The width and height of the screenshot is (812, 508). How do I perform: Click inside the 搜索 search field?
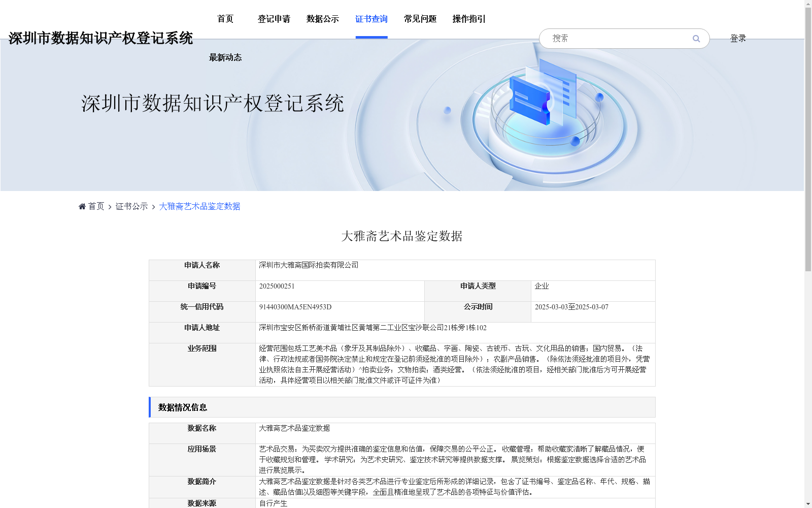pos(609,38)
